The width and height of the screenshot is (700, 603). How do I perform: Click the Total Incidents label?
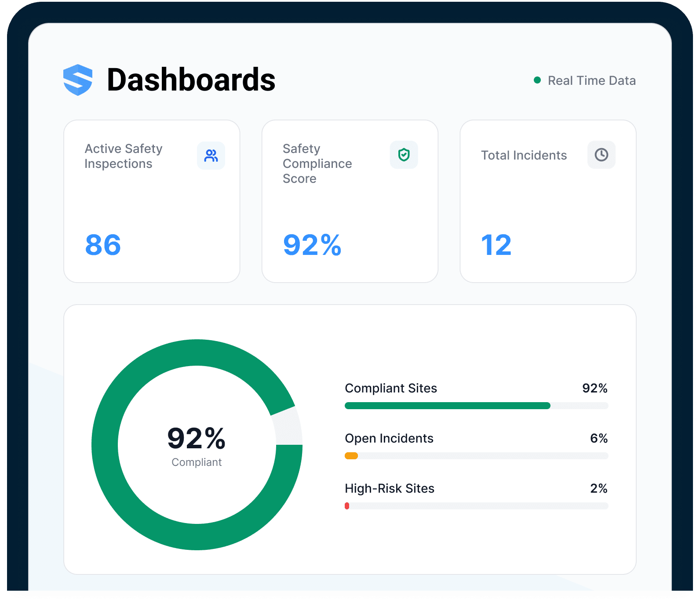click(524, 155)
